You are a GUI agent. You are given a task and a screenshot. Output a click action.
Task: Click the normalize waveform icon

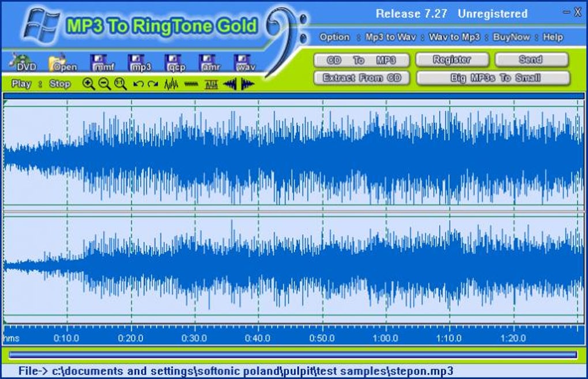coord(212,84)
